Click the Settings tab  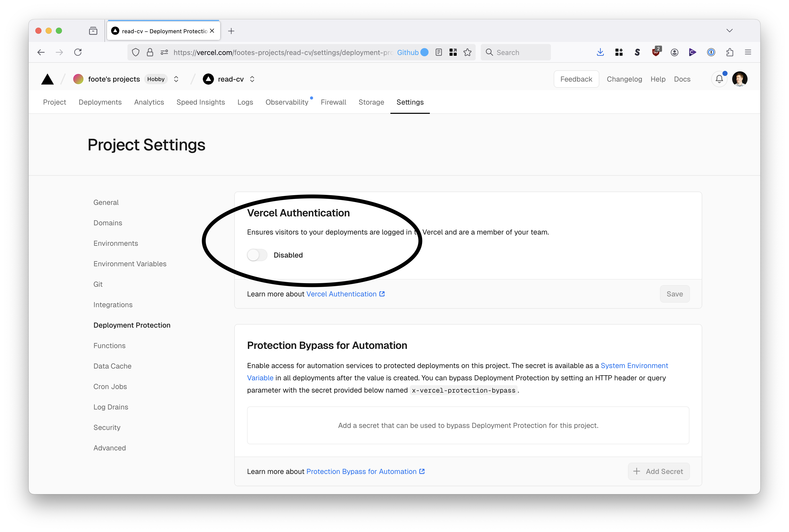[410, 102]
